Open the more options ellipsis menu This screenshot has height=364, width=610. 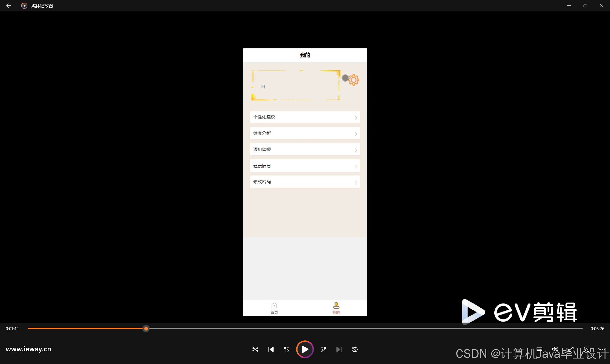tap(602, 349)
